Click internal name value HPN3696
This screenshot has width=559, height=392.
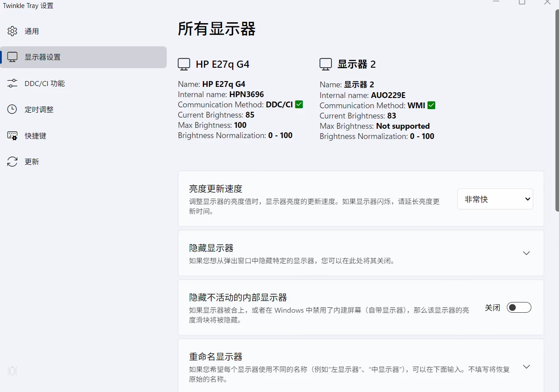247,94
